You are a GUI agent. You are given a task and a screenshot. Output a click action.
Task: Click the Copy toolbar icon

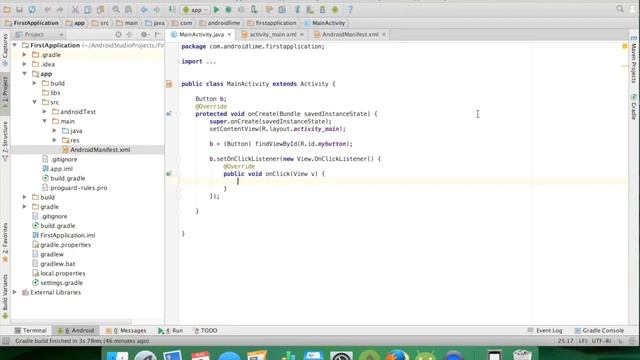[87, 9]
